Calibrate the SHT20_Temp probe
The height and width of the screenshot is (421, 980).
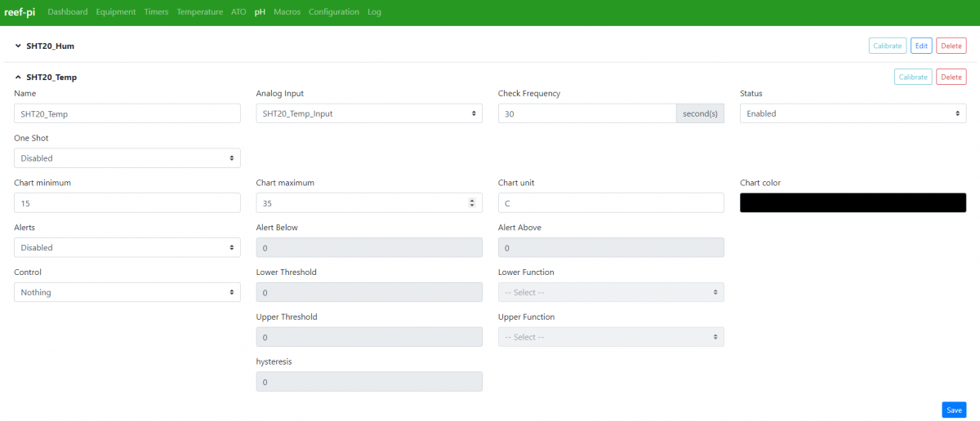pyautogui.click(x=913, y=77)
